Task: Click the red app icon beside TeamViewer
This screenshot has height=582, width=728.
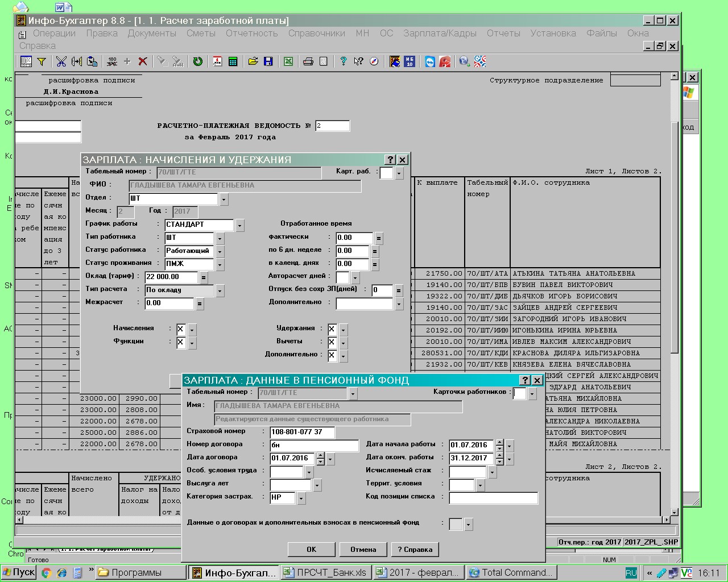Action: click(445, 61)
